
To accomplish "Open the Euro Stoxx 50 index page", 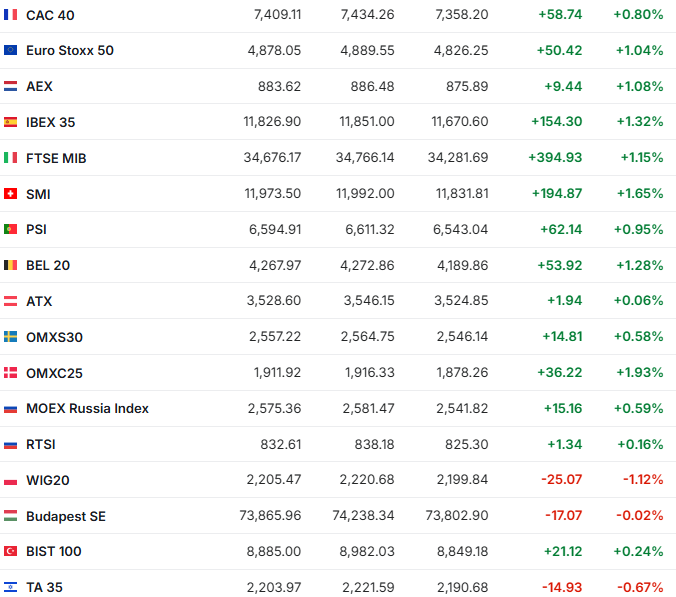I will coord(70,50).
